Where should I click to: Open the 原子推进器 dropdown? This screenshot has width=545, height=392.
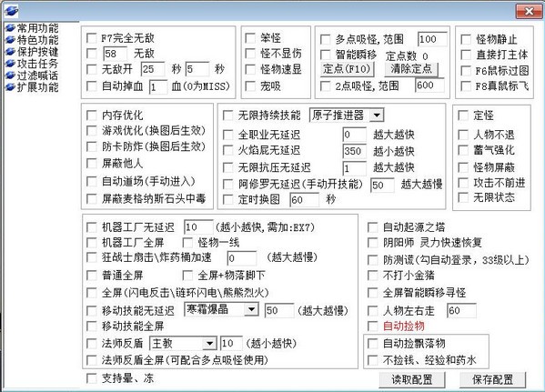[x=377, y=115]
